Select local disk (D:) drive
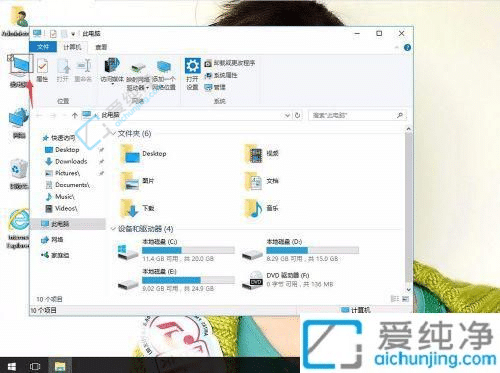The width and height of the screenshot is (500, 373). [x=300, y=250]
